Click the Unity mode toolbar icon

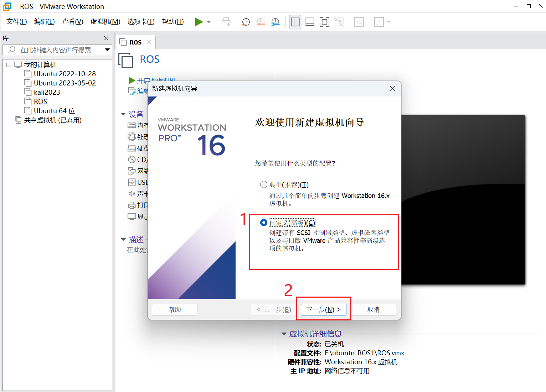pos(339,22)
